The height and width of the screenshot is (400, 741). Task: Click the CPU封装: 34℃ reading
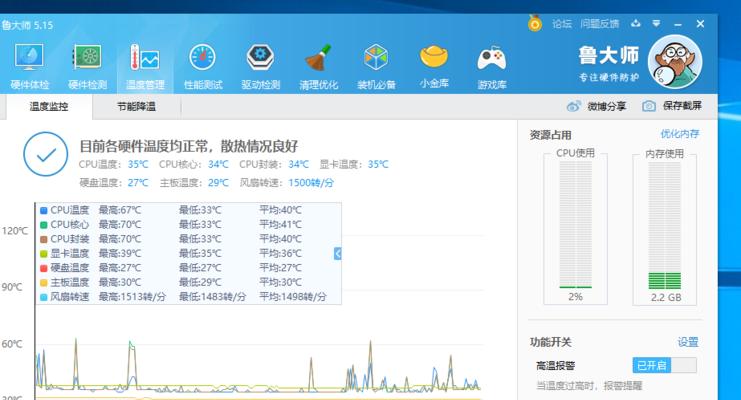274,165
